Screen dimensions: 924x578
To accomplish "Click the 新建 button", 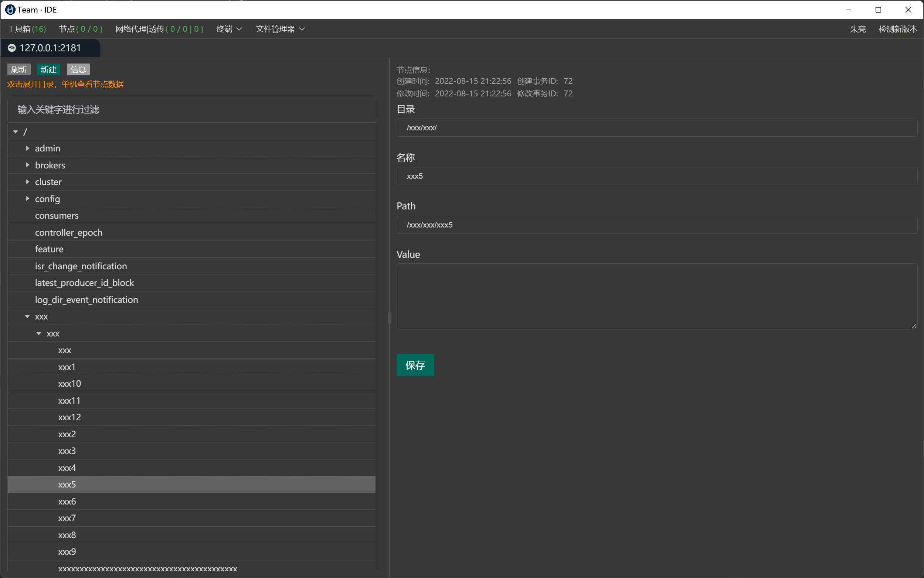I will pyautogui.click(x=48, y=69).
